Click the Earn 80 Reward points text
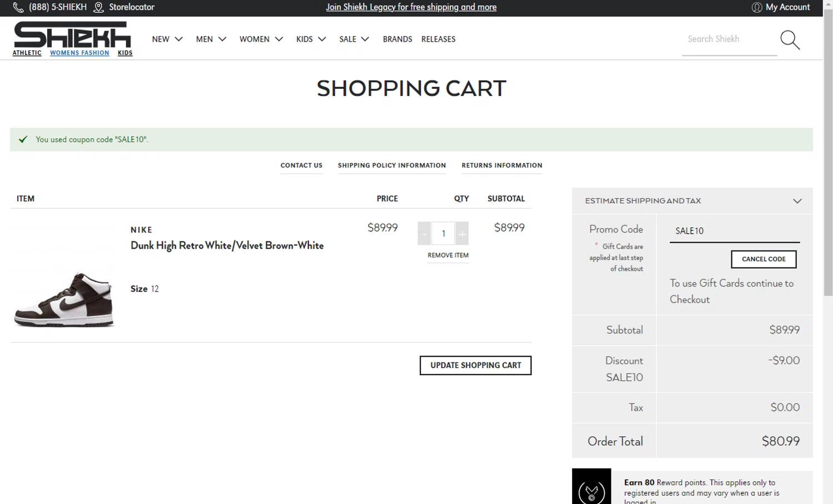 (701, 492)
